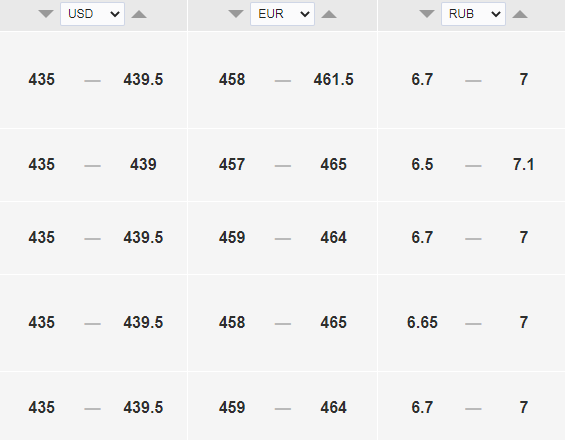Image resolution: width=565 pixels, height=440 pixels.
Task: Sort USD column ascending with up arrow
Action: tap(139, 14)
